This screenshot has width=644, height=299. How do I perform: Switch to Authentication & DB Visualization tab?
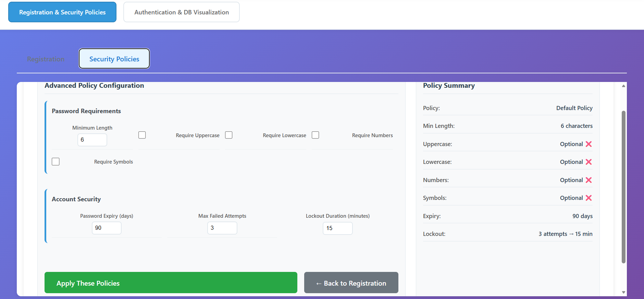pos(182,12)
